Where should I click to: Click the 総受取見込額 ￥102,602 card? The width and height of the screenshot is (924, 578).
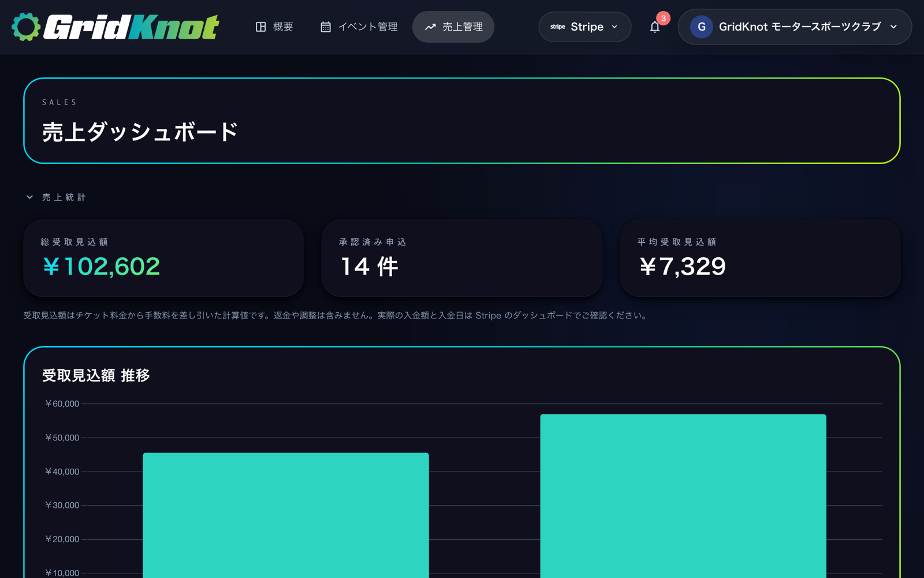[163, 258]
